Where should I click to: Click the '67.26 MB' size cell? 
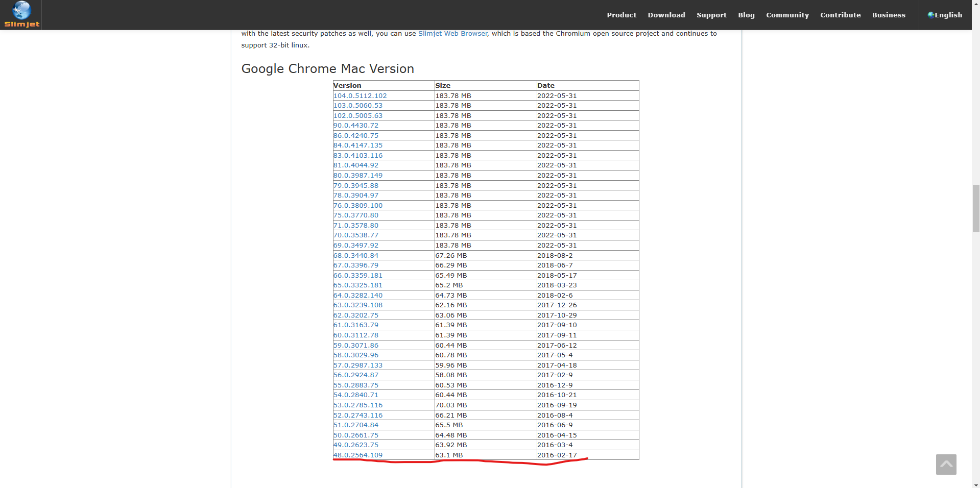pos(485,256)
